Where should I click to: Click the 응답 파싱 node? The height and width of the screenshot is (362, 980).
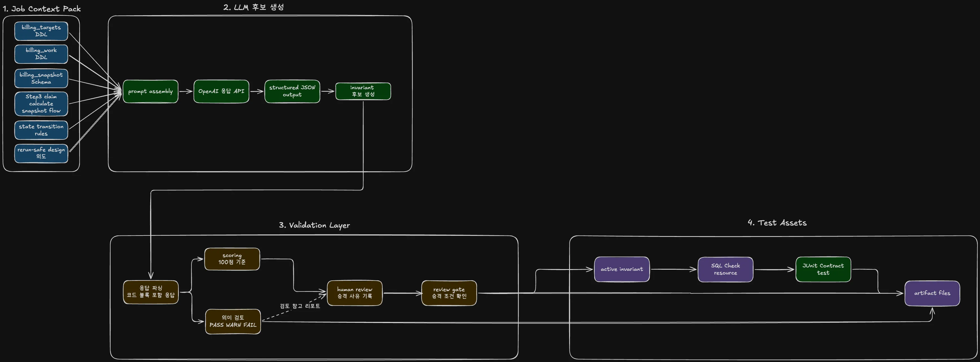[151, 292]
